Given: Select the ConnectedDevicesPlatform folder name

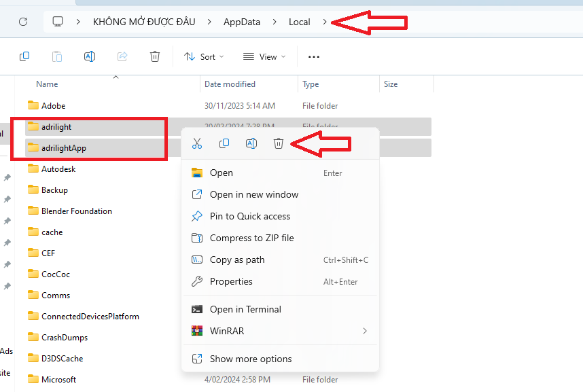Looking at the screenshot, I should pyautogui.click(x=90, y=317).
